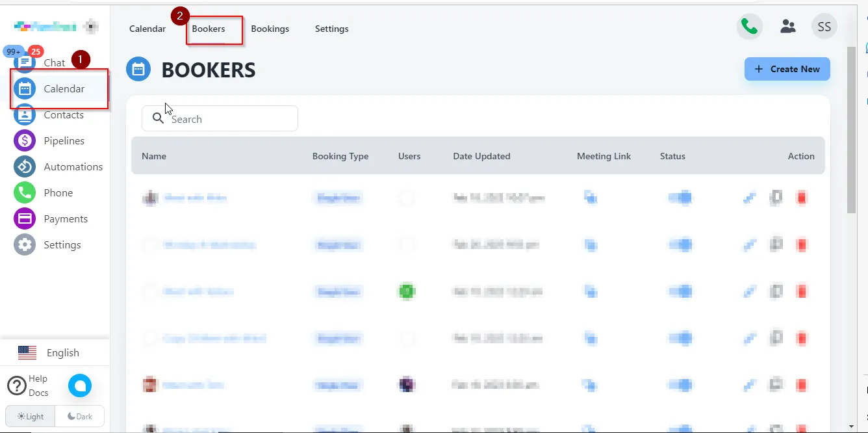Click the Status column header
The height and width of the screenshot is (433, 868).
point(672,156)
